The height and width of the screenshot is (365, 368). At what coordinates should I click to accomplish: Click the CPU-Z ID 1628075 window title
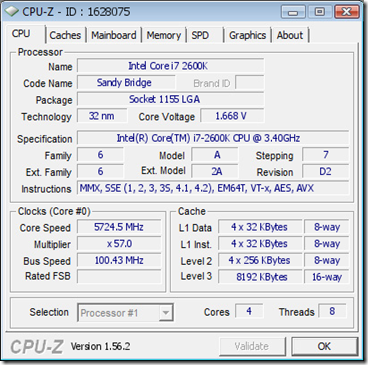[76, 12]
